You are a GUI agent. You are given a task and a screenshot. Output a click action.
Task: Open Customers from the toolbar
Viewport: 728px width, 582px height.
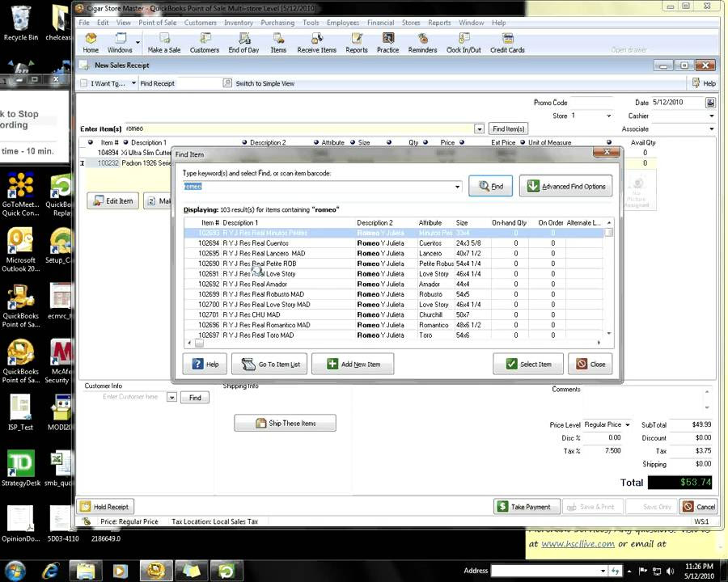[205, 43]
